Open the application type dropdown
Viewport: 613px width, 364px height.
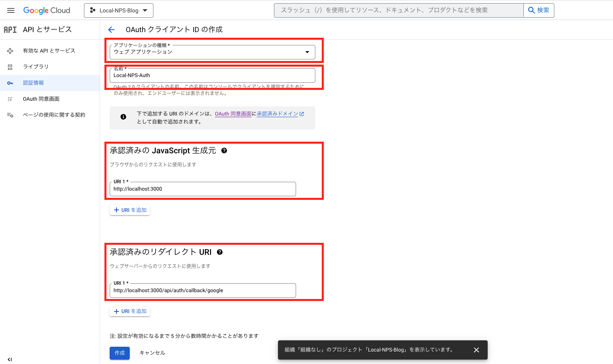pyautogui.click(x=307, y=52)
